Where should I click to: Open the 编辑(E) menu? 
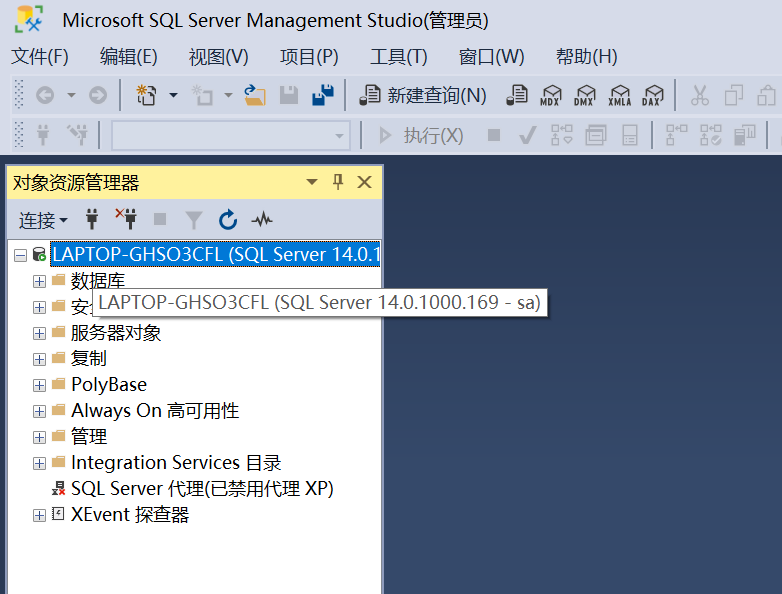pos(129,56)
